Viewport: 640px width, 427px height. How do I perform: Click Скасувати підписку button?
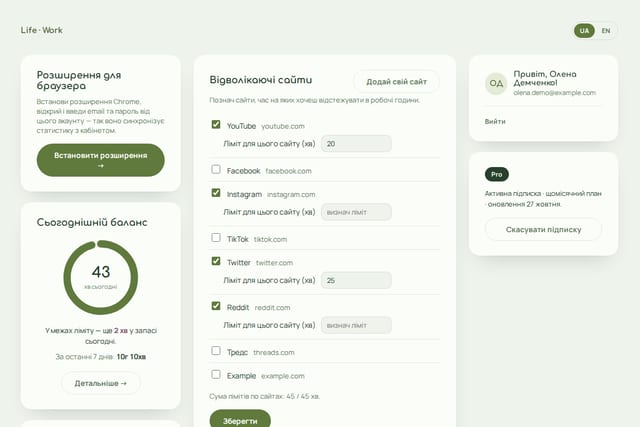(x=543, y=229)
